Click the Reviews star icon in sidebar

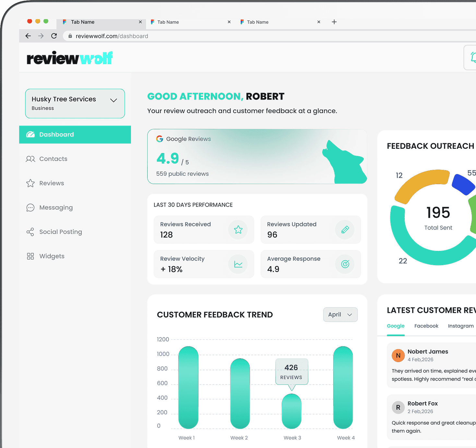click(x=30, y=183)
